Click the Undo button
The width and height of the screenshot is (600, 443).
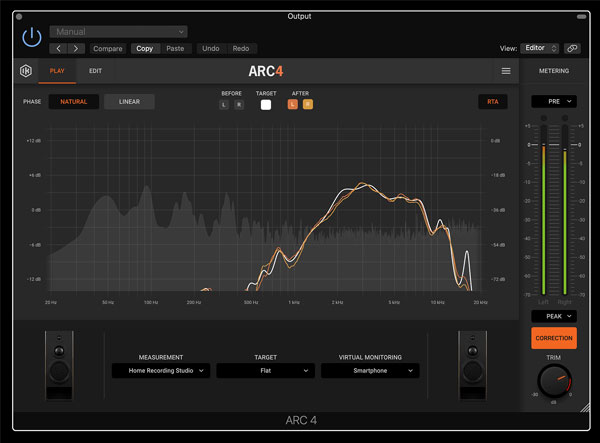[x=211, y=49]
